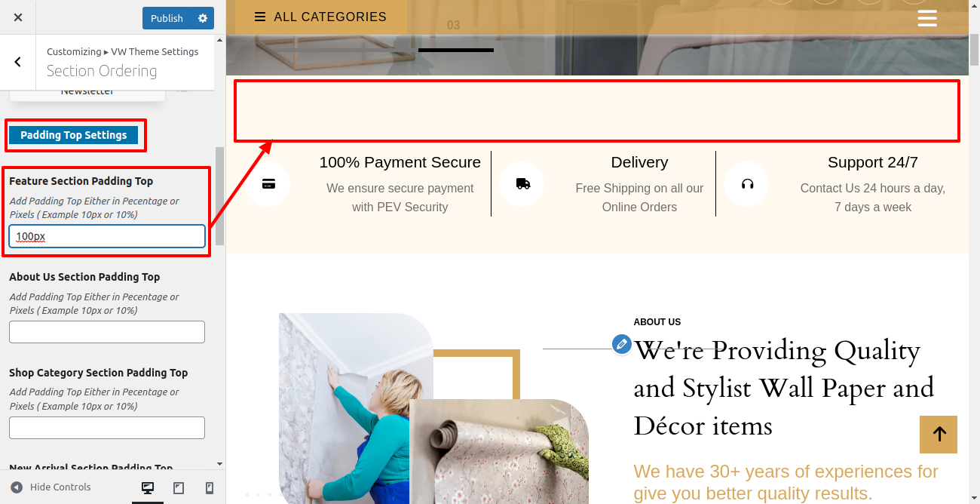The height and width of the screenshot is (504, 980).
Task: Click the Shop Category Section Padding Top field
Action: click(107, 428)
